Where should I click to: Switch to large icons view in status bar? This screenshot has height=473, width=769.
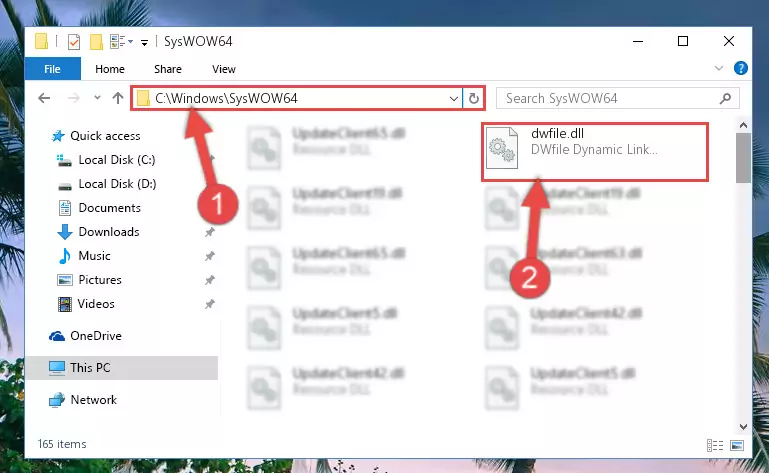737,445
